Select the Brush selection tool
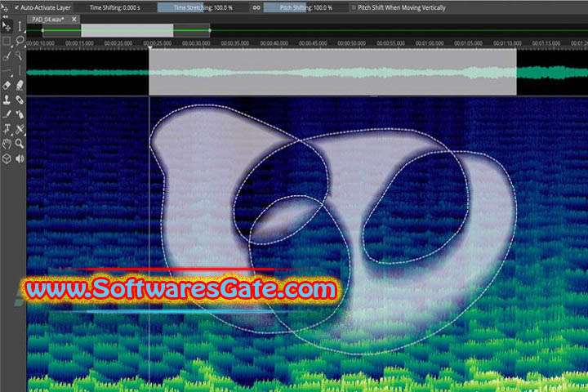This screenshot has width=588, height=392. click(x=7, y=56)
